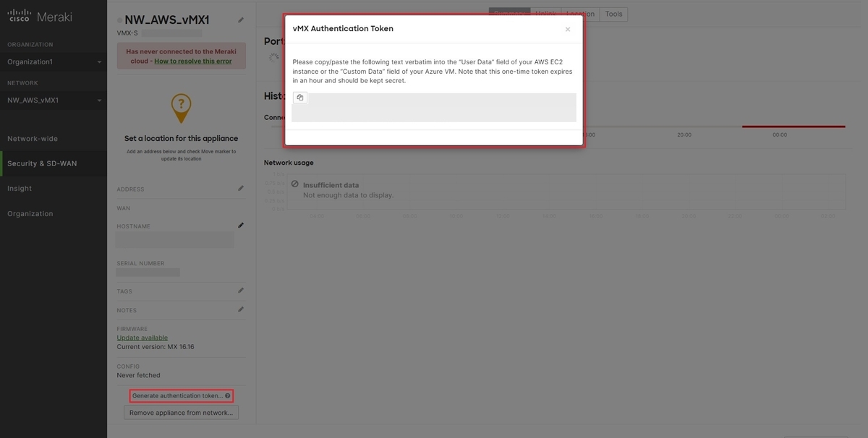
Task: Click the pencil icon beside NW_AWS_vMX1 name
Action: pyautogui.click(x=240, y=20)
